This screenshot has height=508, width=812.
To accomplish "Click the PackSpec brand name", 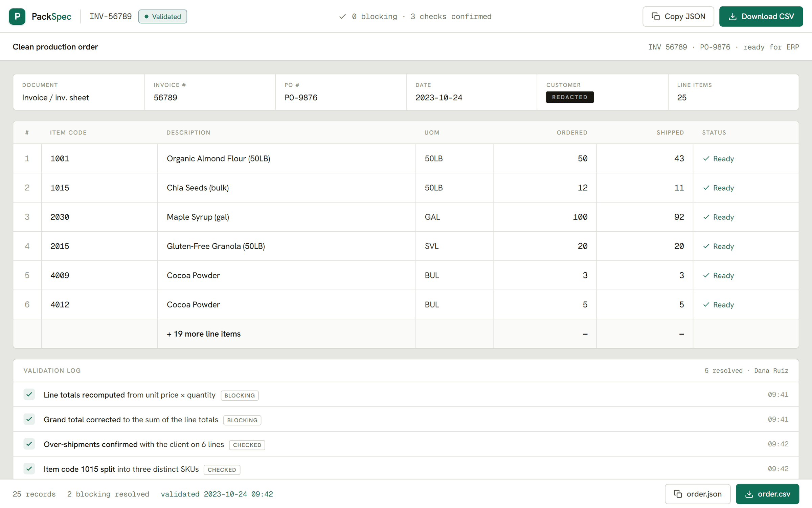I will tap(51, 16).
